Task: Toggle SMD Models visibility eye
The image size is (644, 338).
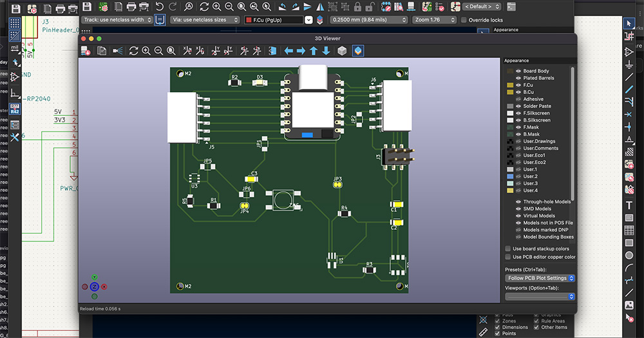Action: pos(518,209)
